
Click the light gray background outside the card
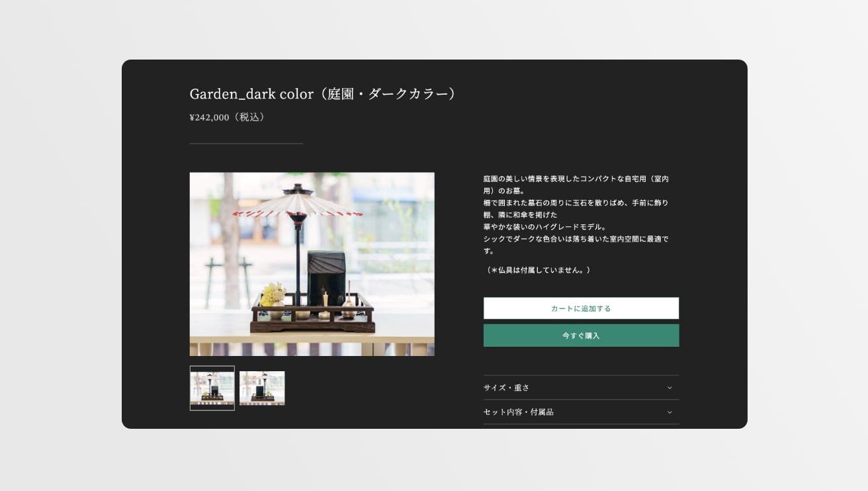click(x=60, y=265)
